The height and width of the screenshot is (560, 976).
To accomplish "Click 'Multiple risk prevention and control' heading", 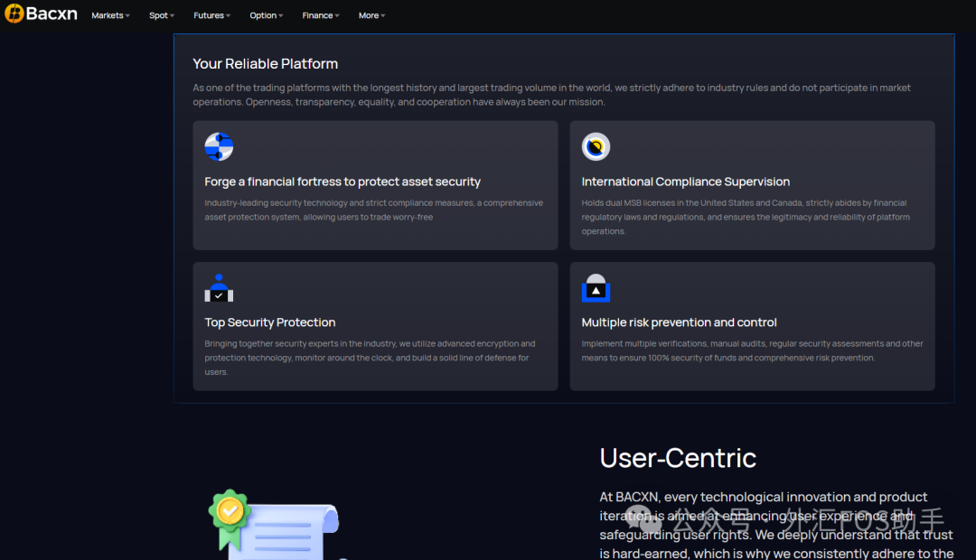I will pyautogui.click(x=679, y=322).
